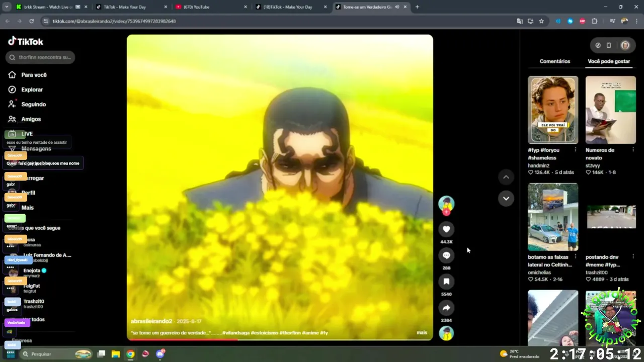Image resolution: width=644 pixels, height=362 pixels.
Task: Switch to the YouTube browser tab
Action: click(x=211, y=7)
